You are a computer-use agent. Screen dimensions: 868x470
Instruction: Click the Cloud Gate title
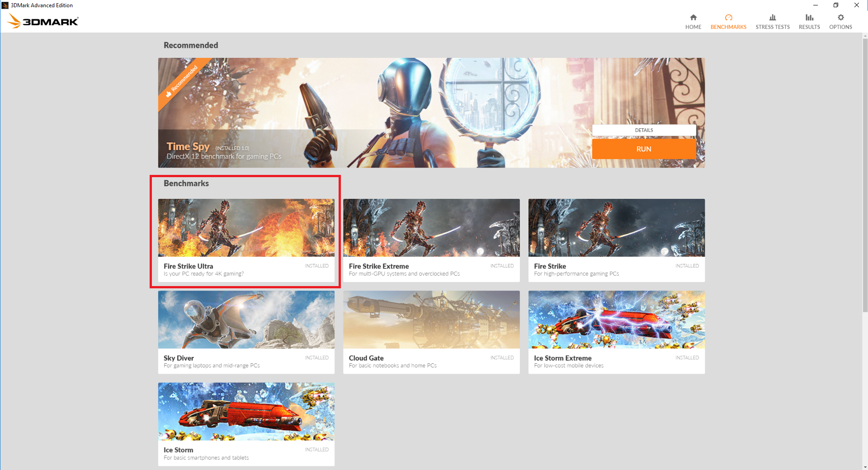pyautogui.click(x=366, y=358)
